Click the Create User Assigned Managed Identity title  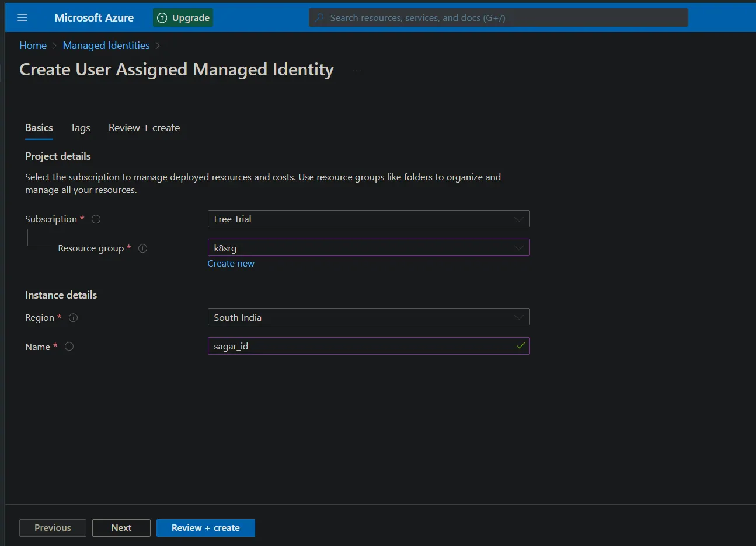(176, 69)
